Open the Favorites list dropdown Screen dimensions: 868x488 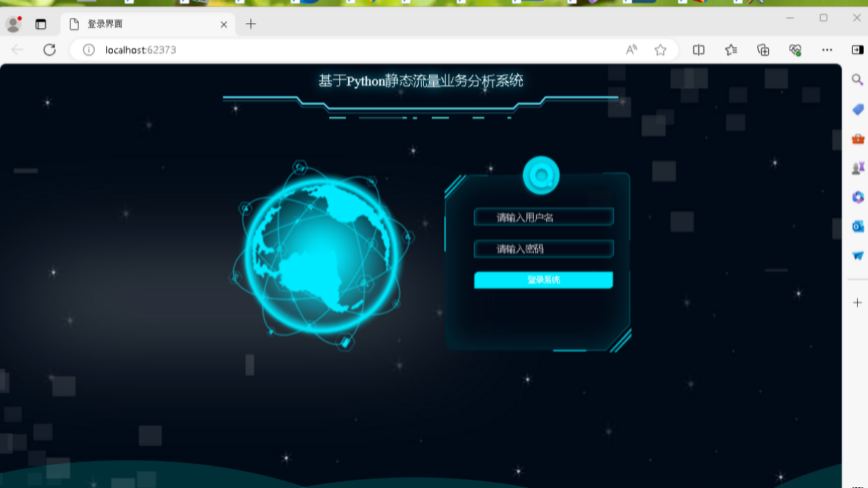(731, 50)
